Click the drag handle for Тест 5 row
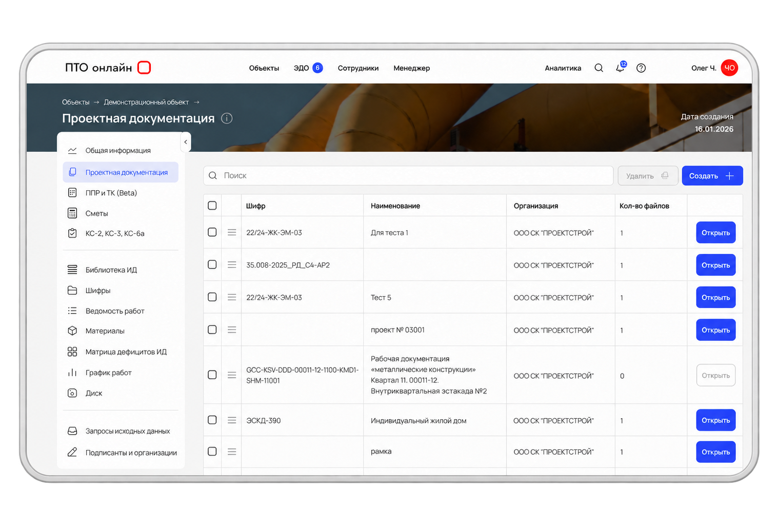 click(232, 297)
